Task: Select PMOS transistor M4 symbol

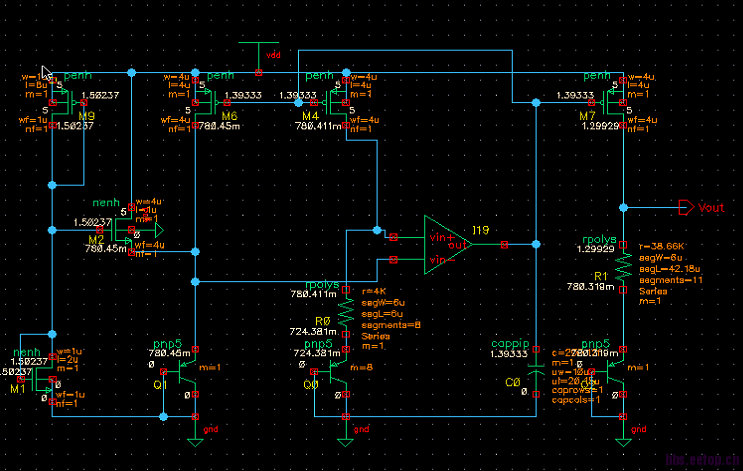Action: click(330, 103)
